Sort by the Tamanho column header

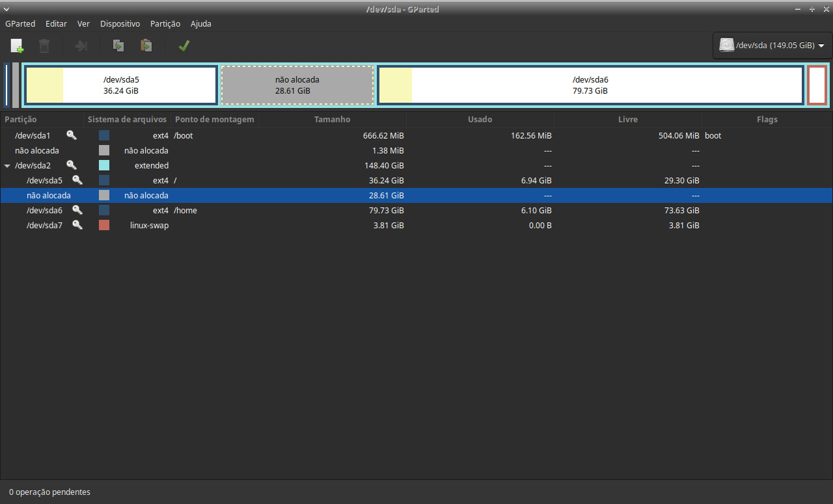click(332, 120)
